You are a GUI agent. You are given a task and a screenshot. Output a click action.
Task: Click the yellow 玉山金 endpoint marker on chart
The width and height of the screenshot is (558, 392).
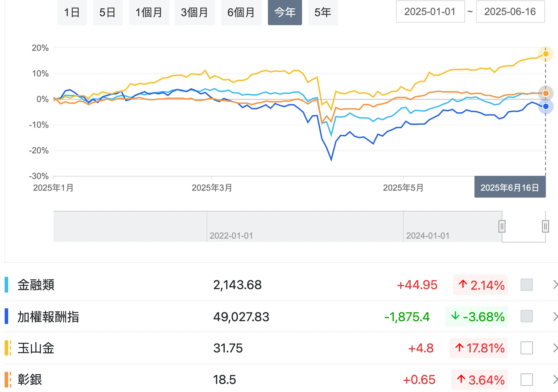pyautogui.click(x=545, y=54)
